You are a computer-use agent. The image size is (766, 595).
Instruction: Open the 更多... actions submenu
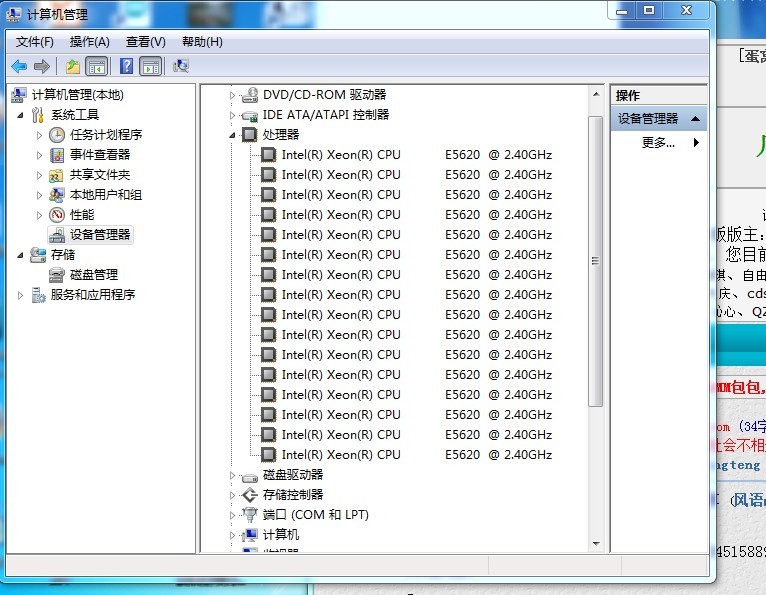click(658, 143)
